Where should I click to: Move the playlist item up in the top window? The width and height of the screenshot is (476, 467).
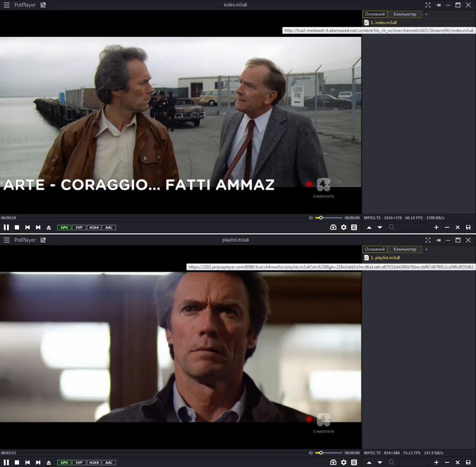point(369,227)
